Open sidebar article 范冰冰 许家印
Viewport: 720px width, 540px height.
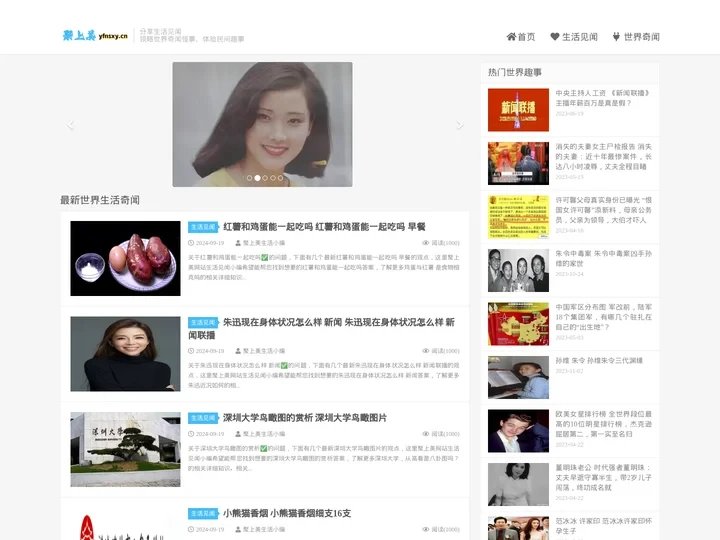(603, 526)
